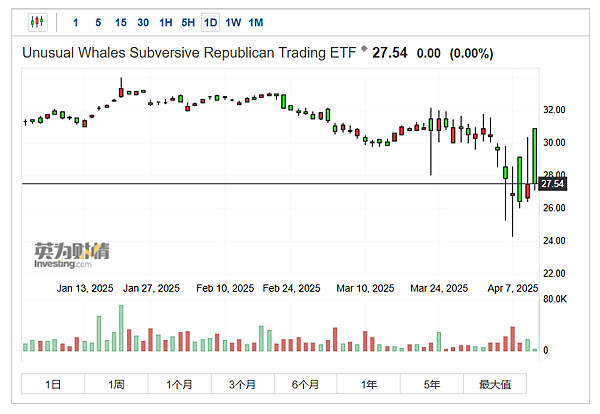Select the 1 minute interval
This screenshot has width=600, height=414.
click(x=75, y=23)
